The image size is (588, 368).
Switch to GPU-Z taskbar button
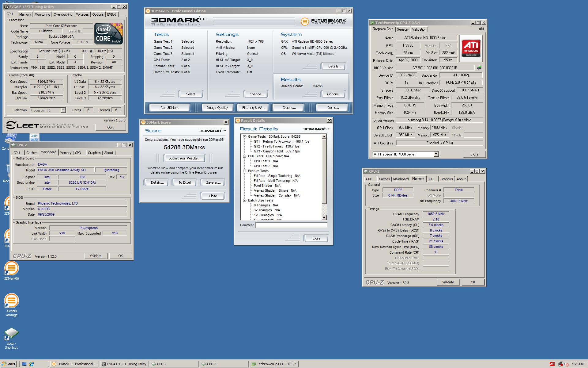pos(274,364)
